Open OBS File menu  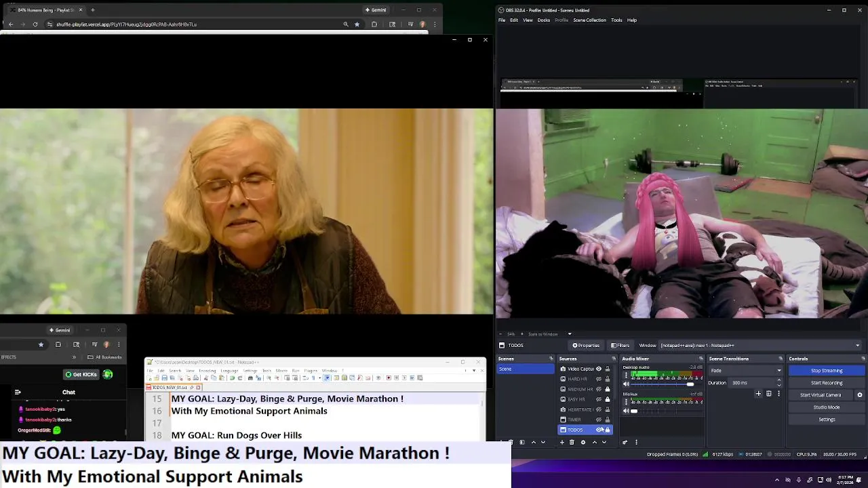pyautogui.click(x=502, y=20)
